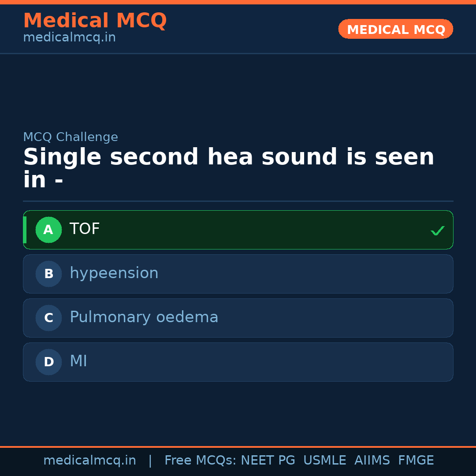Click the green left edge bar of option A

point(25,230)
